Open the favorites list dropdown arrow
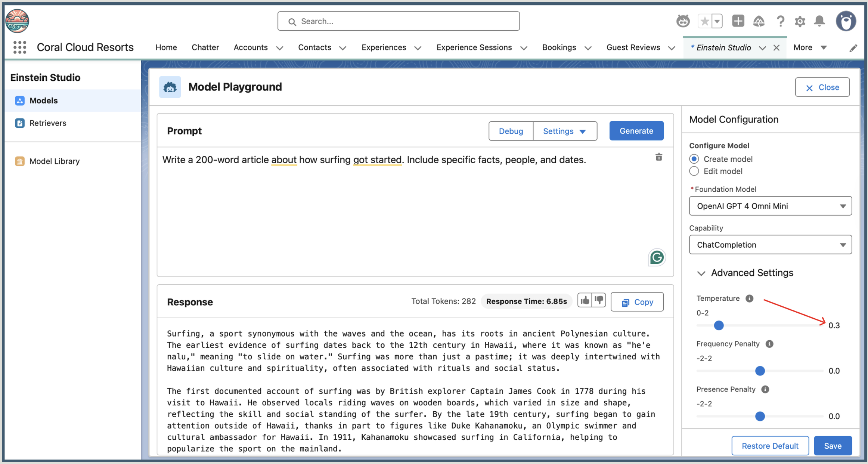Viewport: 868px width, 464px height. click(x=717, y=21)
